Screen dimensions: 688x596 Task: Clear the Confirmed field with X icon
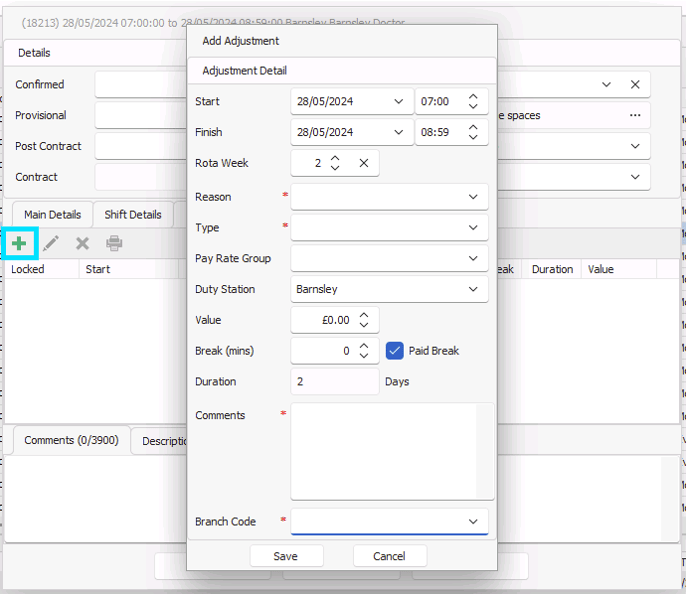[x=635, y=84]
